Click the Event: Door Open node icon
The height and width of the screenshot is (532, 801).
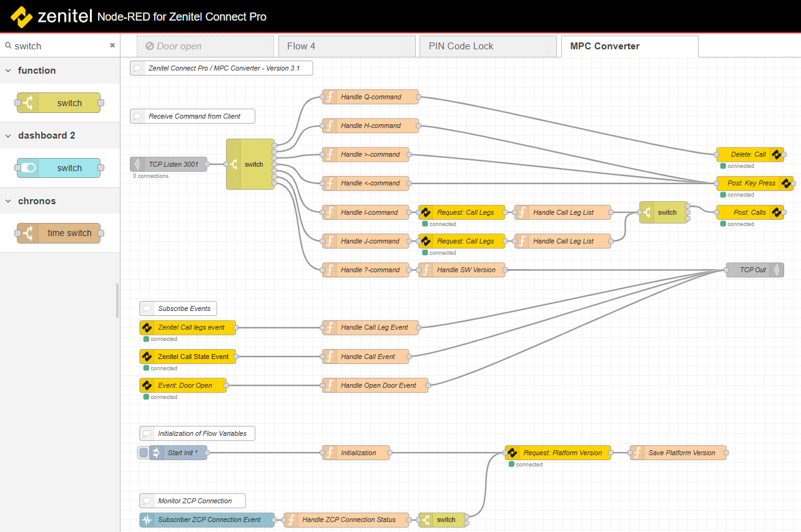click(x=147, y=385)
